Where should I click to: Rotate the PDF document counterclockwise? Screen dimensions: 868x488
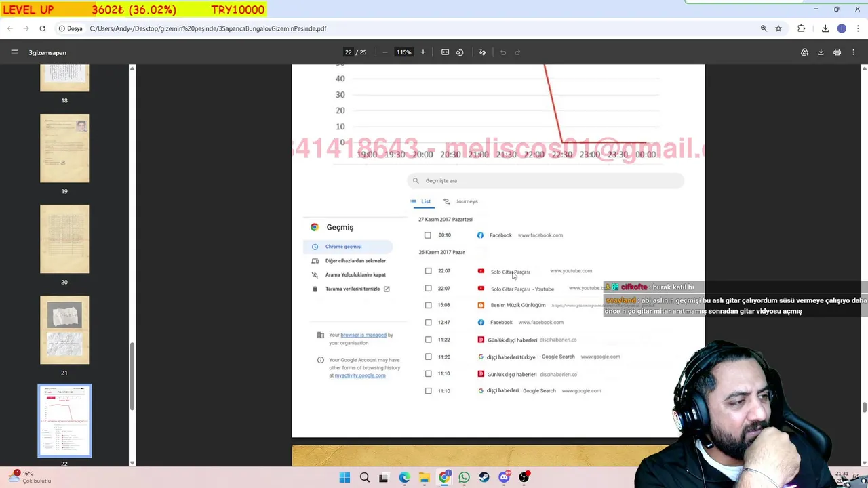(460, 52)
